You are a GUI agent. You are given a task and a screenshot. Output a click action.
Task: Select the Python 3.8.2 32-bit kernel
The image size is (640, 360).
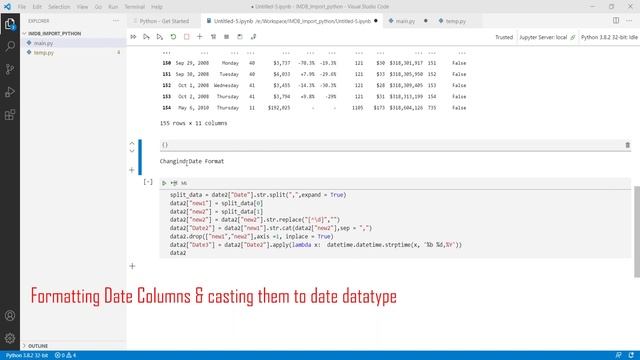(x=609, y=37)
